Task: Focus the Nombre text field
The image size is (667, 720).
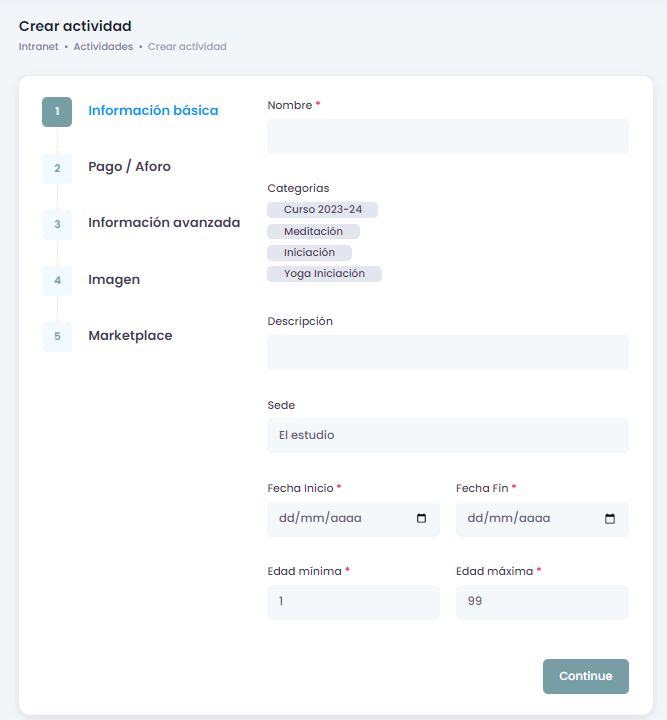Action: [447, 136]
